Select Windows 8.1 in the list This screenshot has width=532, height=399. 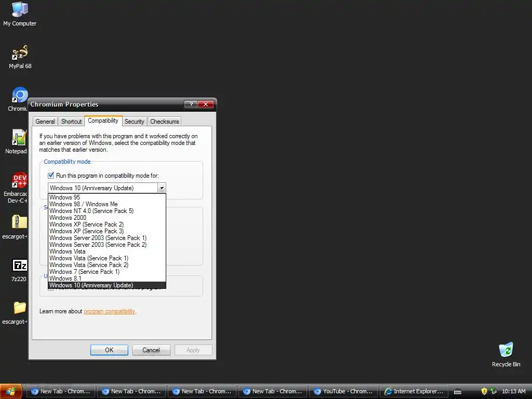[107, 278]
